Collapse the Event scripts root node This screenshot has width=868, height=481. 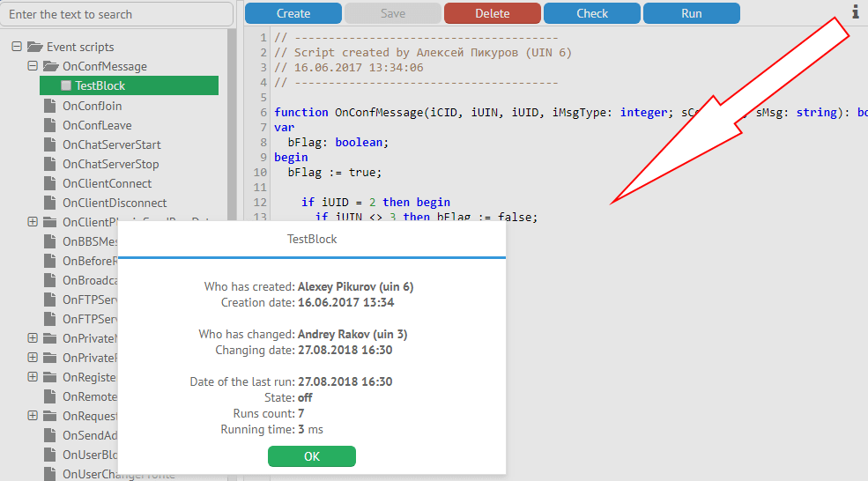(x=17, y=47)
